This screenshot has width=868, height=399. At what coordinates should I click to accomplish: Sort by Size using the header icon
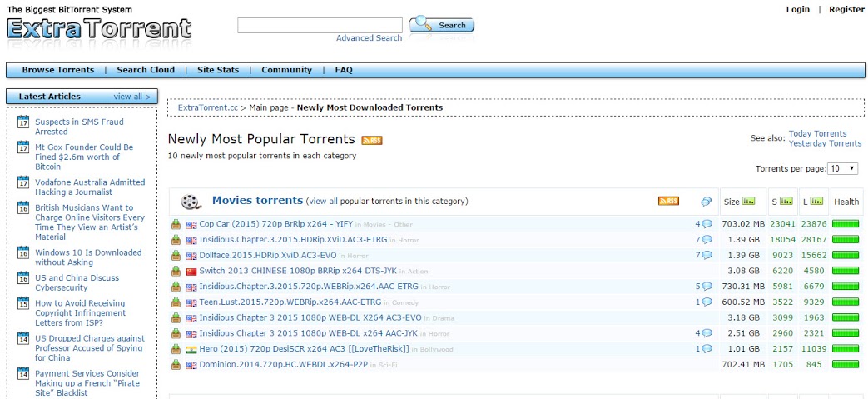[x=748, y=201]
